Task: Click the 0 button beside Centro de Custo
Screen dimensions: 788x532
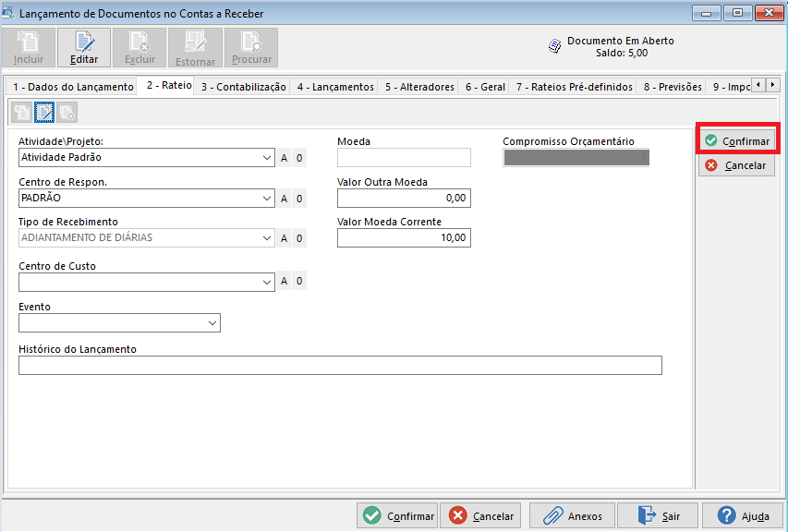Action: pyautogui.click(x=299, y=281)
